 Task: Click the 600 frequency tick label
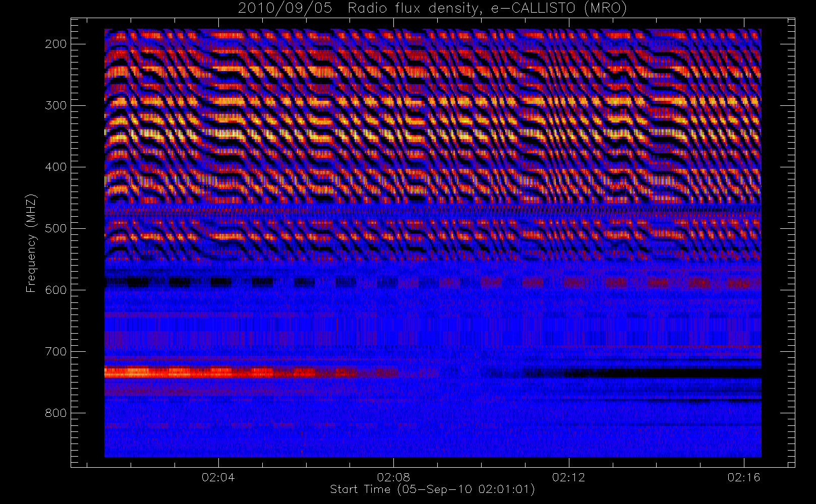pos(55,290)
